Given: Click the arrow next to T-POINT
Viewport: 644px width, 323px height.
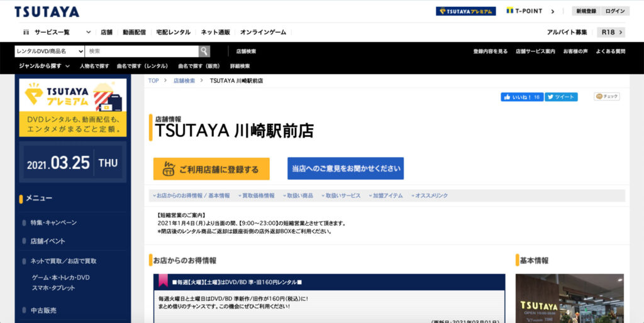Looking at the screenshot, I should coord(552,11).
